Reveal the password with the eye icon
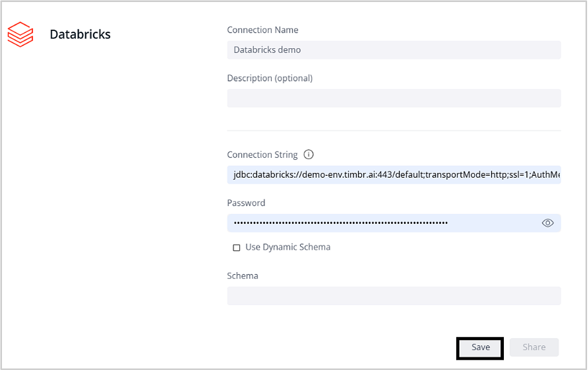588x370 pixels. tap(548, 223)
